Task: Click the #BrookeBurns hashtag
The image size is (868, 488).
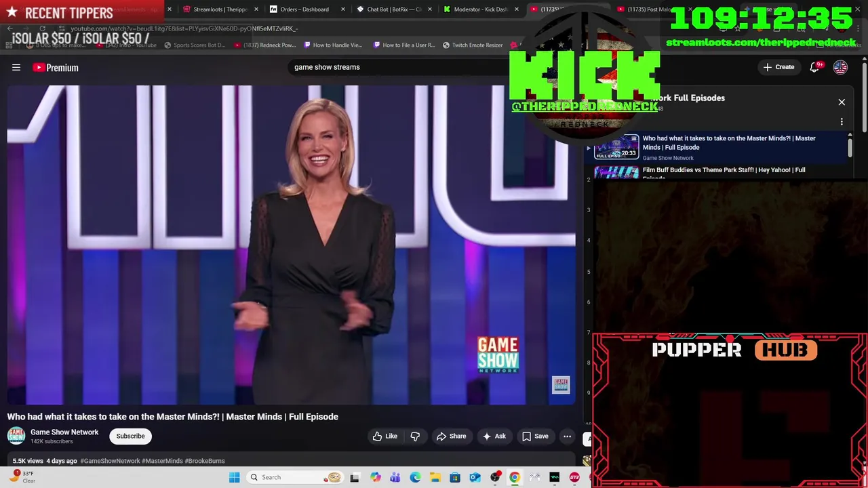Action: [x=205, y=461]
